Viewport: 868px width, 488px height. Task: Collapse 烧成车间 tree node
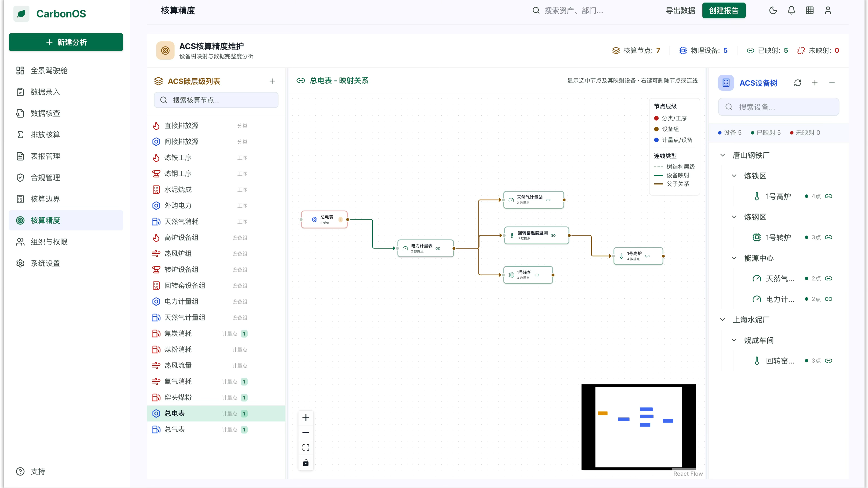734,340
